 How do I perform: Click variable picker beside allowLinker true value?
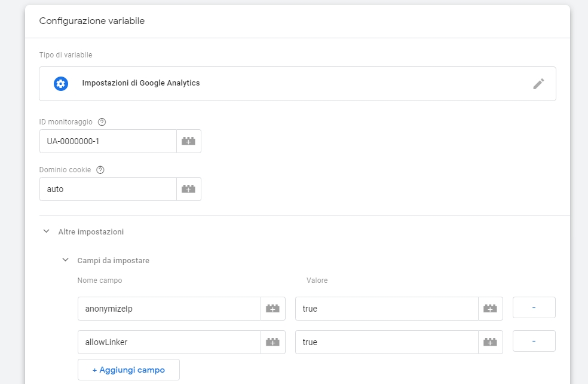pyautogui.click(x=490, y=342)
